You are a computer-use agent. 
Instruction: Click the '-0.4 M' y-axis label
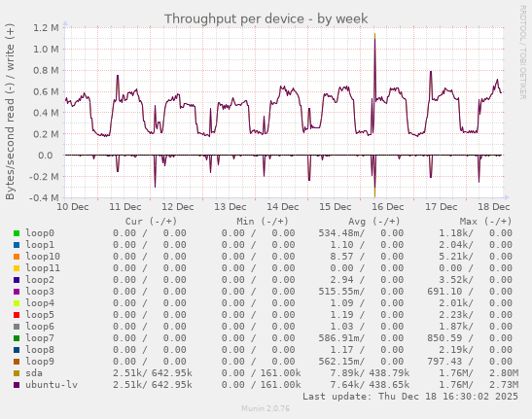[x=44, y=197]
